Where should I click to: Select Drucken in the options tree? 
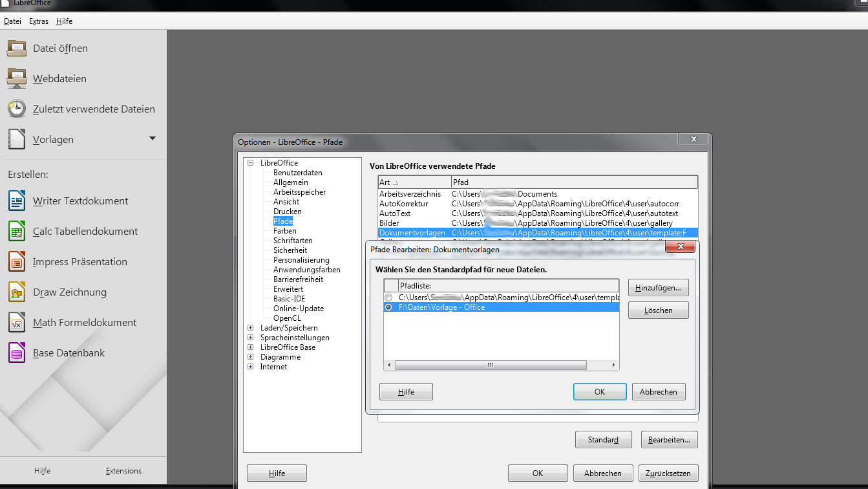288,212
